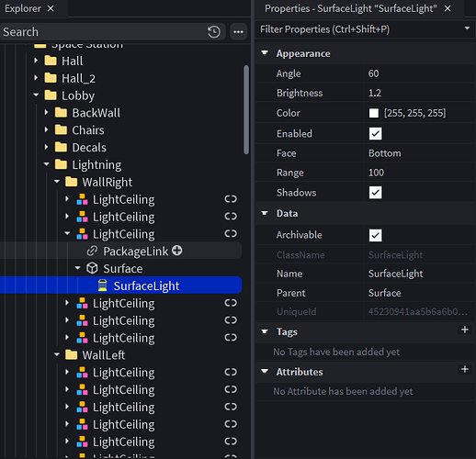Click the Surface part cube icon

[x=92, y=268]
